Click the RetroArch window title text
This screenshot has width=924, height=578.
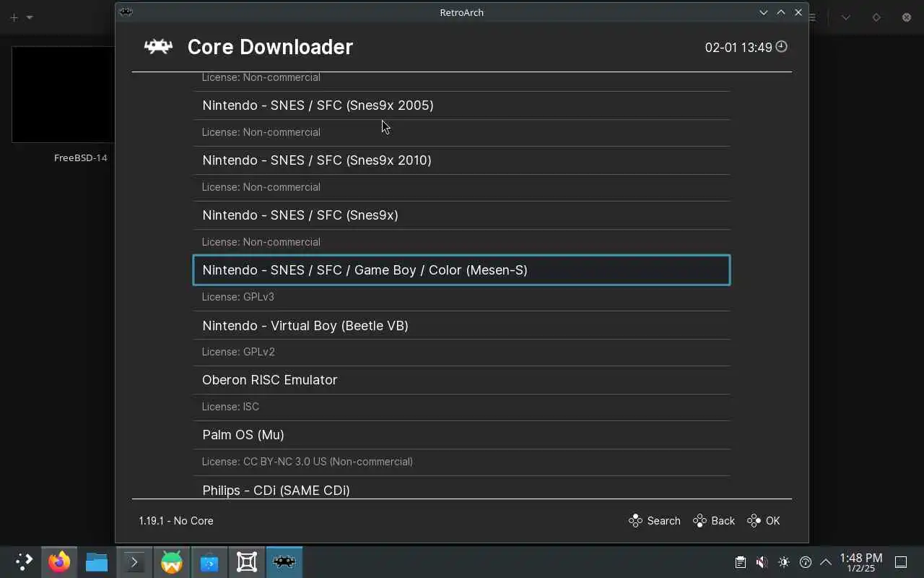(461, 12)
